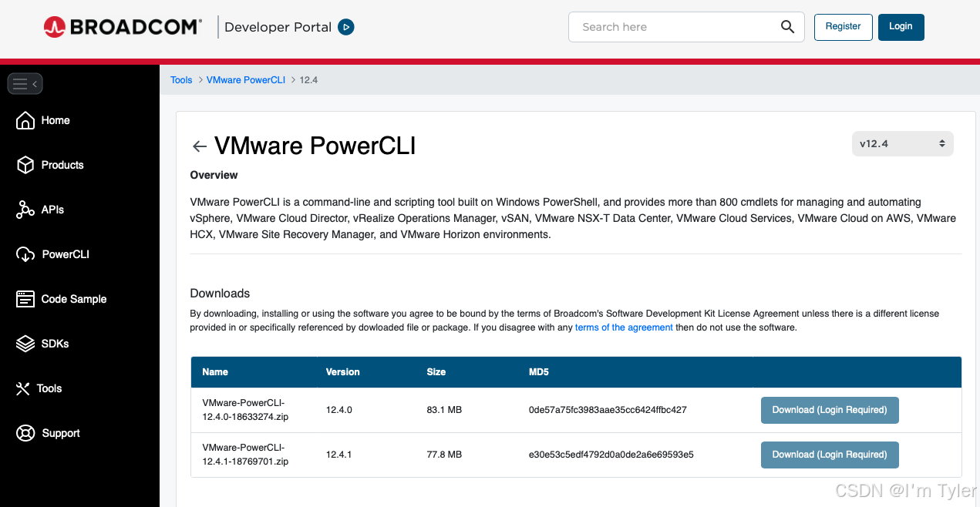Click version cell 12.4.0
Viewport: 980px width, 507px height.
[x=339, y=410]
